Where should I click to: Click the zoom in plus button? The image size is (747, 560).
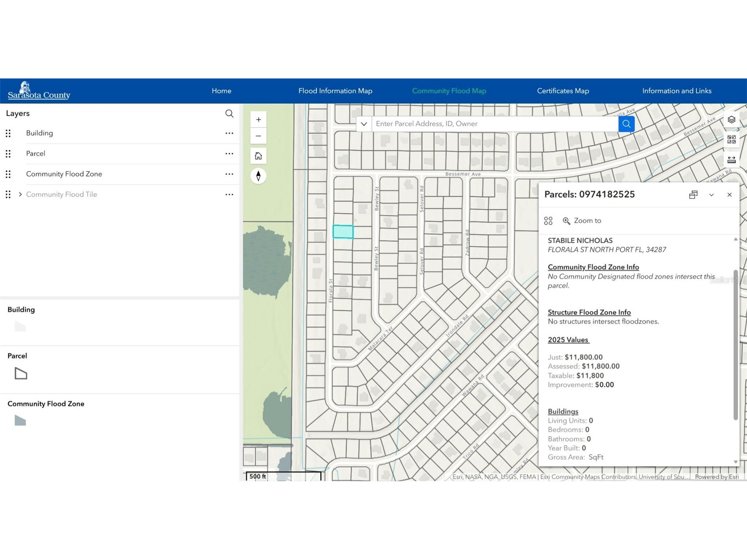point(258,120)
